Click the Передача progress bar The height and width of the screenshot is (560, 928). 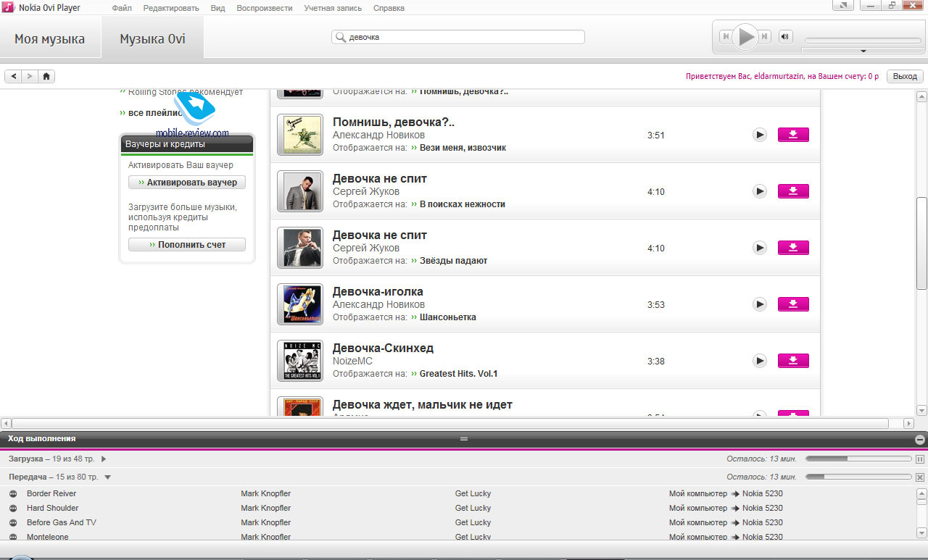[x=858, y=476]
